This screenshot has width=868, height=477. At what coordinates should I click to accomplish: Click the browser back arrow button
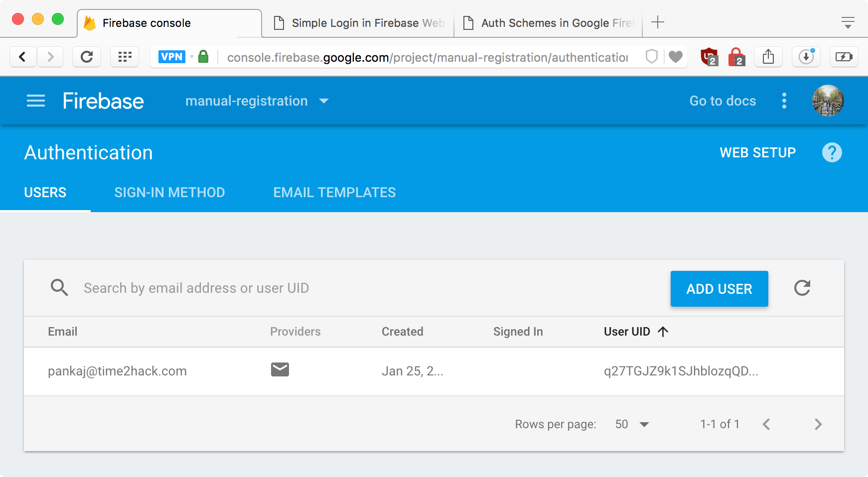coord(23,57)
